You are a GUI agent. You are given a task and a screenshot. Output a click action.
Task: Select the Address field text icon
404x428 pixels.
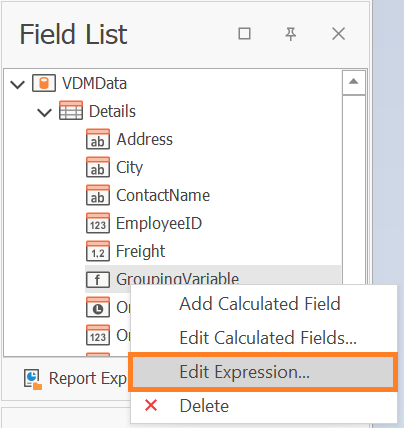click(98, 139)
